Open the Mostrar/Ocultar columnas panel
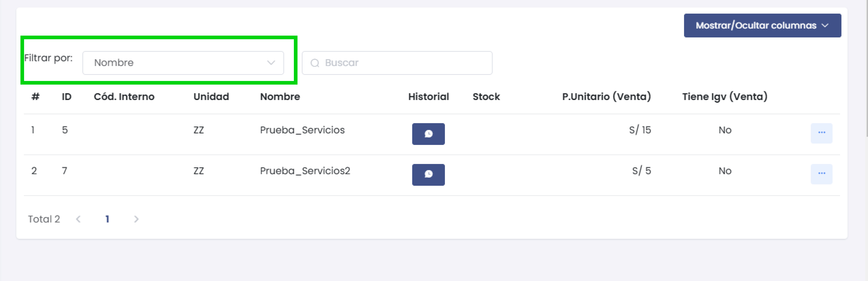 762,25
